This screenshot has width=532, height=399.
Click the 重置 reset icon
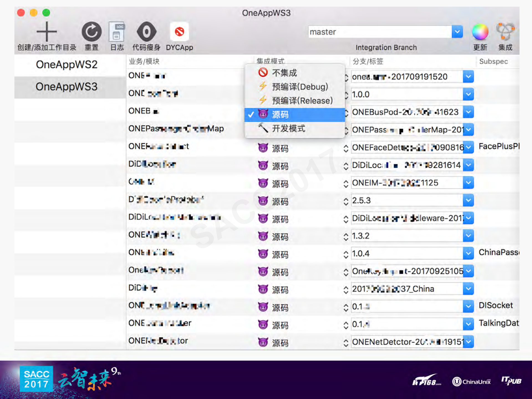click(x=91, y=32)
